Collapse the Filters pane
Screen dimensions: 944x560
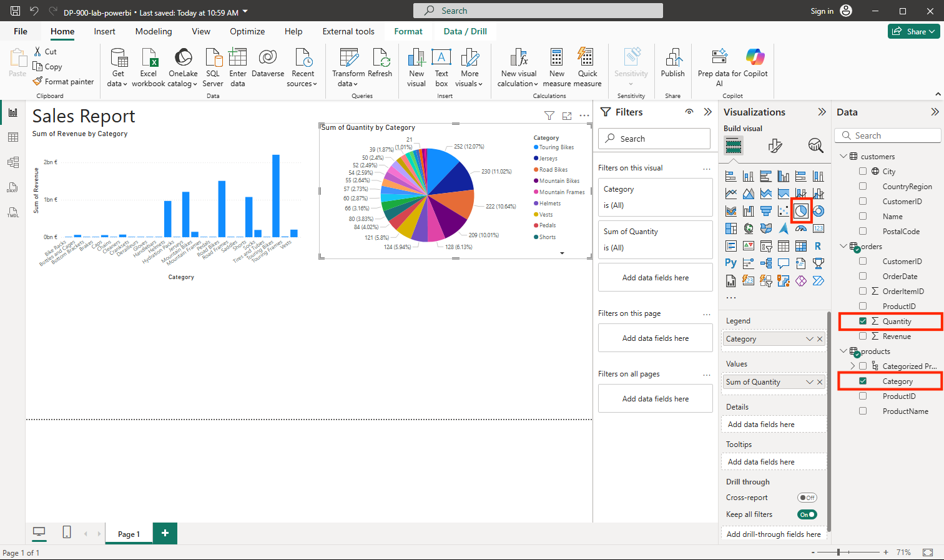tap(707, 112)
